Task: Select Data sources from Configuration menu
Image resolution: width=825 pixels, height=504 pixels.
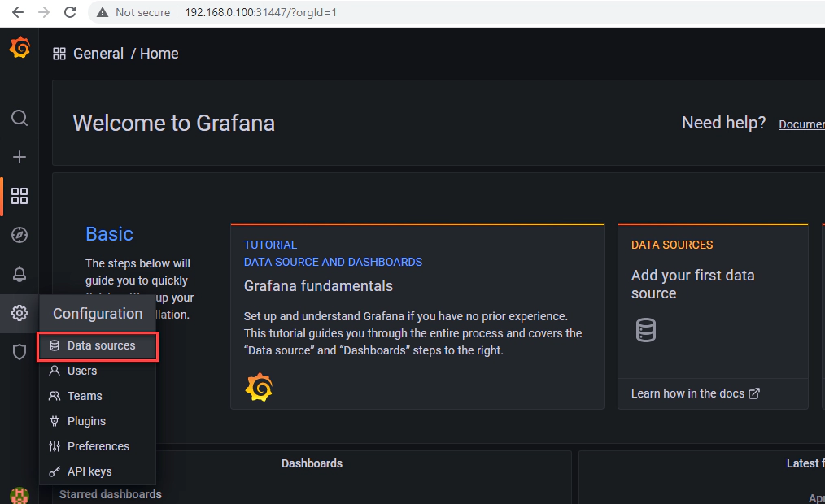Action: click(98, 345)
